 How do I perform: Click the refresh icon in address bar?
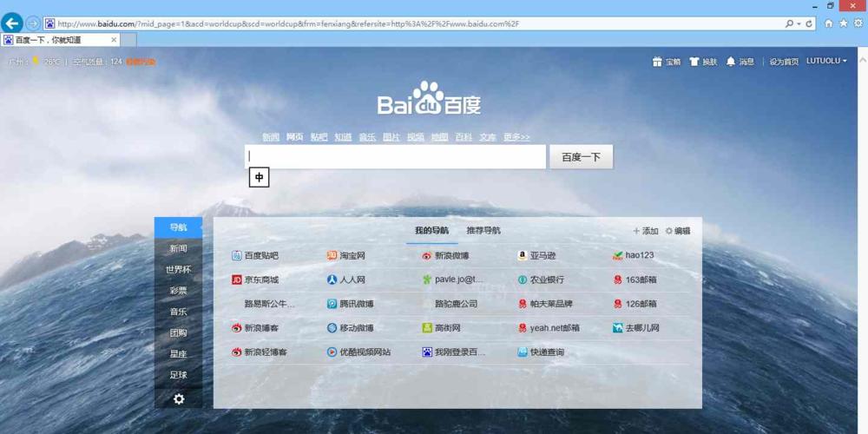click(809, 23)
